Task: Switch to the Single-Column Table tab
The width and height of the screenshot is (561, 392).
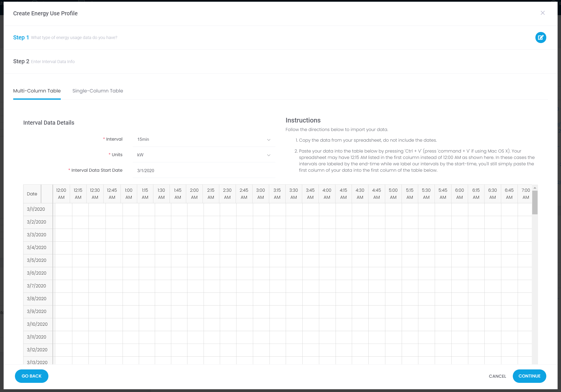Action: (x=97, y=91)
